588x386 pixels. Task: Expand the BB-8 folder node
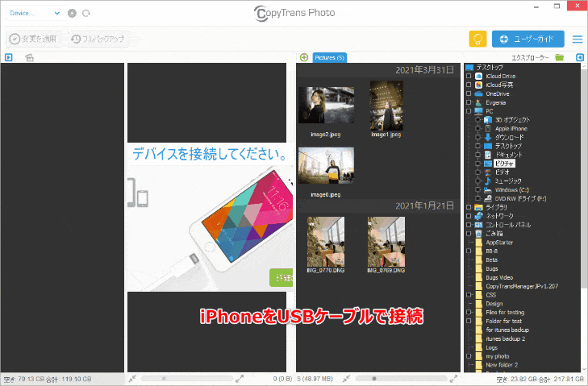[x=469, y=251]
